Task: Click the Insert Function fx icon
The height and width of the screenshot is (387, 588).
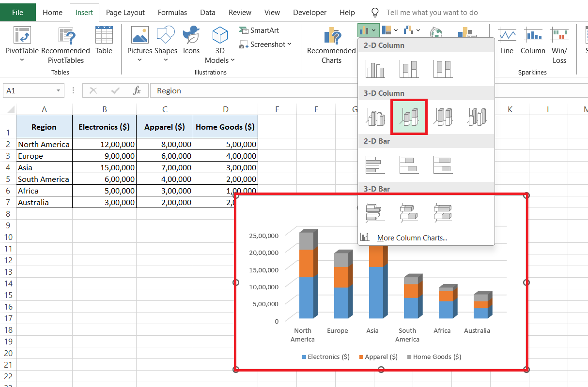Action: pos(137,90)
